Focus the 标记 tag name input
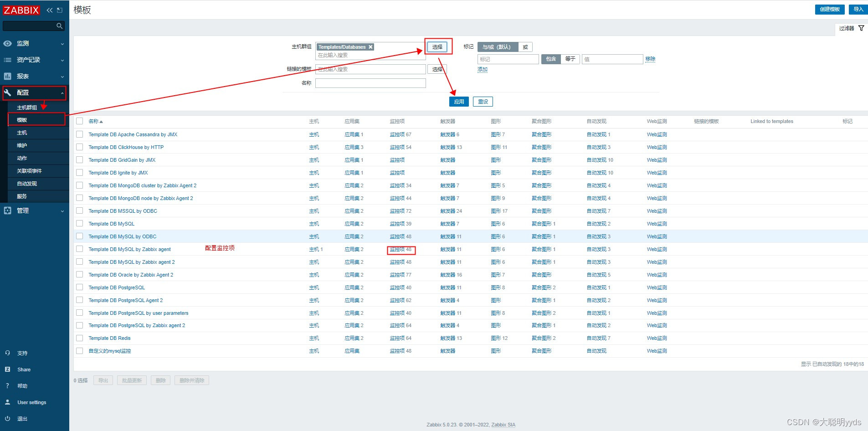 (508, 59)
